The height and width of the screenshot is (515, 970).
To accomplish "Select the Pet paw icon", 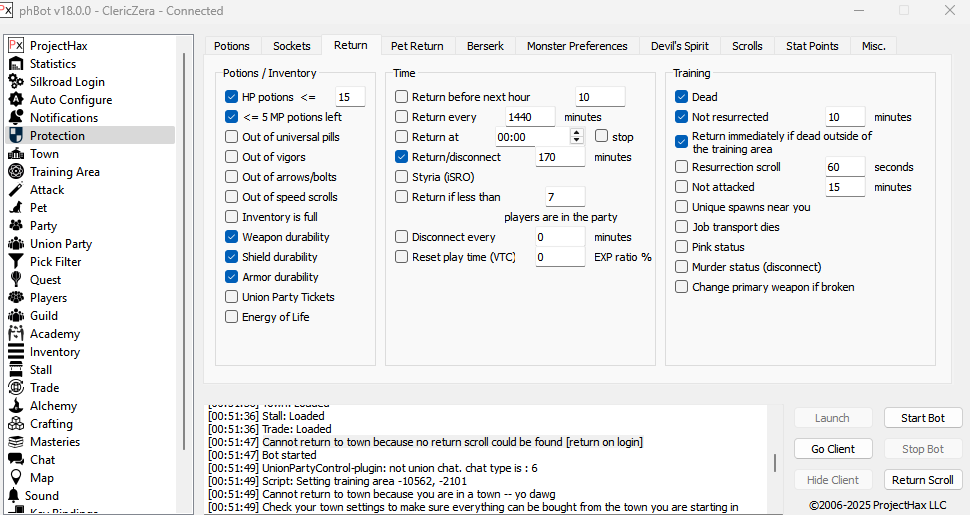I will pos(15,208).
